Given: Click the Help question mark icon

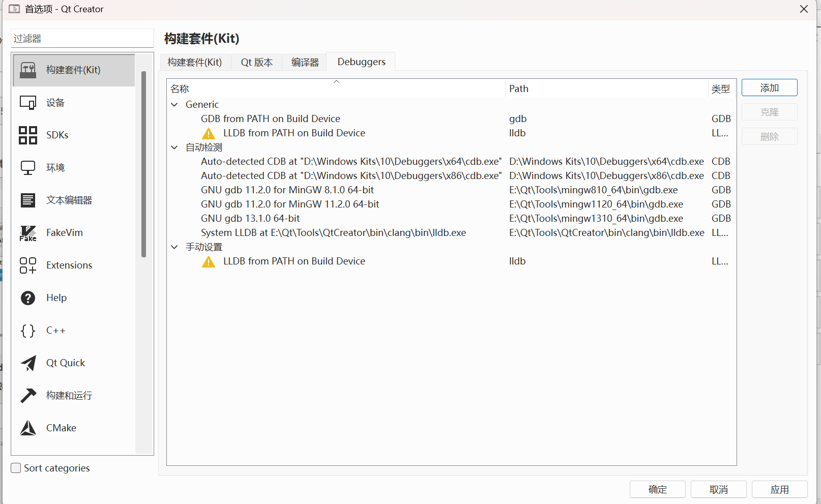Looking at the screenshot, I should click(x=28, y=298).
